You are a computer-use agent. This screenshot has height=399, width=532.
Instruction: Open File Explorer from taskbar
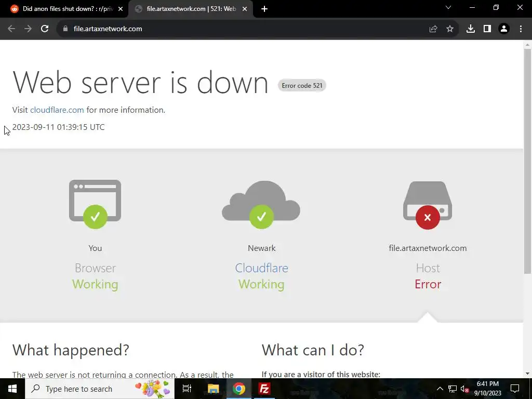click(x=214, y=389)
